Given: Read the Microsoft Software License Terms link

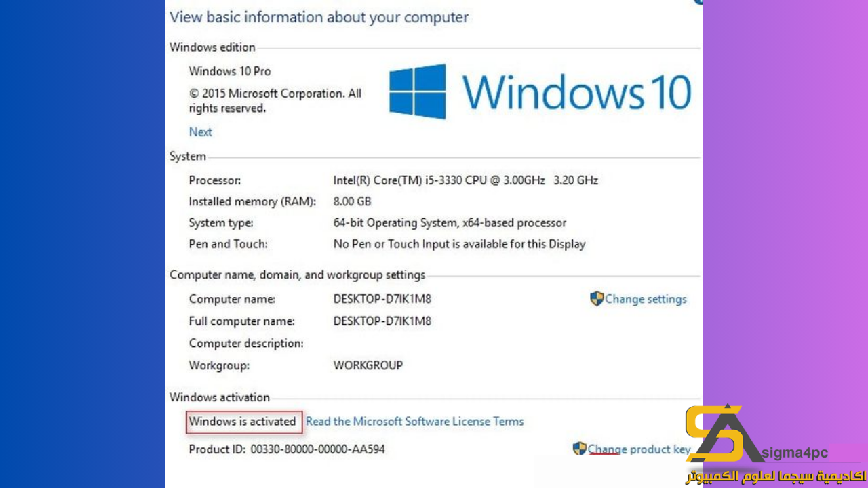Looking at the screenshot, I should click(x=414, y=421).
